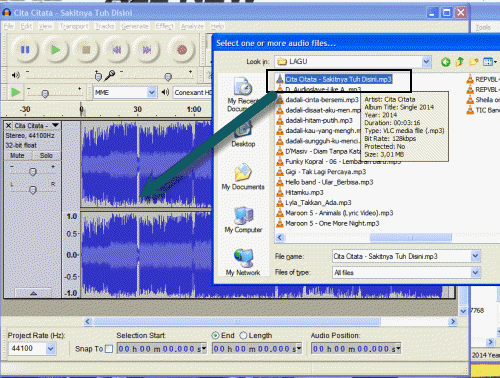Screen dimensions: 500x378
Task: Click VLC icon beside dadali-cinta-bersemi.mp3
Action: tap(280, 100)
